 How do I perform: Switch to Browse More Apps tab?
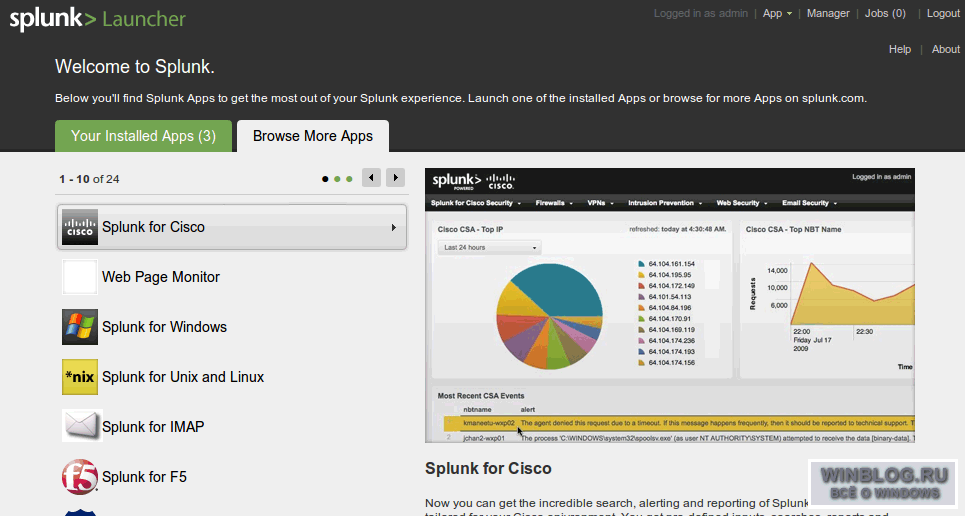pyautogui.click(x=313, y=136)
